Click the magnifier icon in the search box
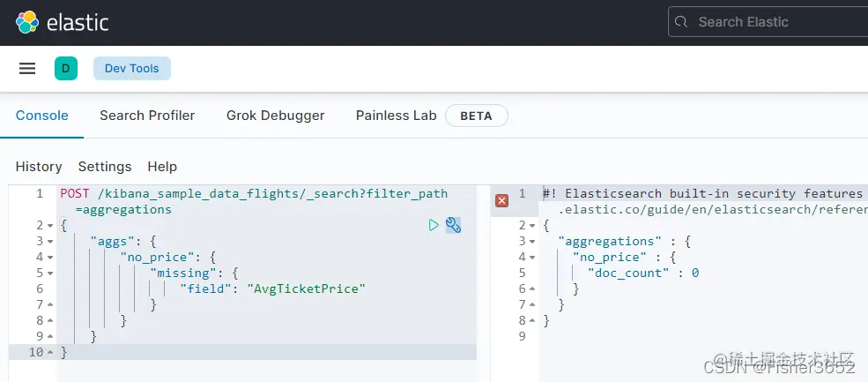 (x=681, y=22)
